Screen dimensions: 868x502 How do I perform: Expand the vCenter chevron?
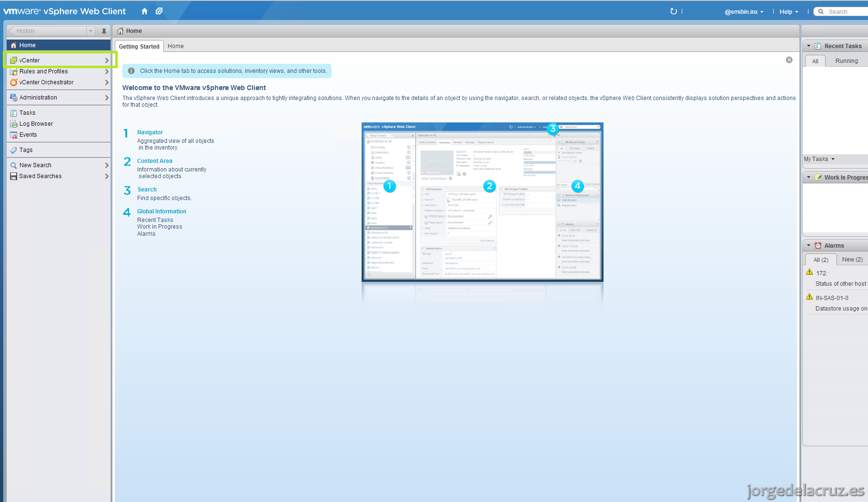click(107, 60)
